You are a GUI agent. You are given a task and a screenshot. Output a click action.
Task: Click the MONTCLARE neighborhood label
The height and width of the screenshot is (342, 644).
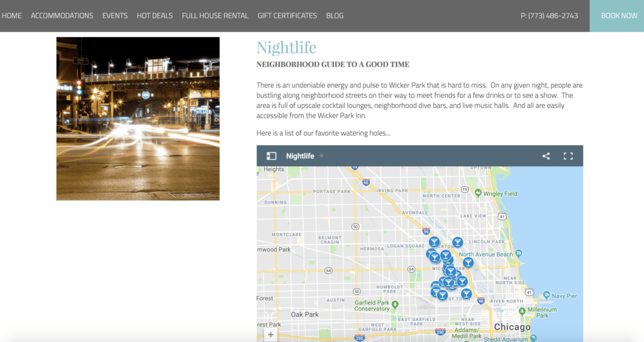pyautogui.click(x=287, y=234)
